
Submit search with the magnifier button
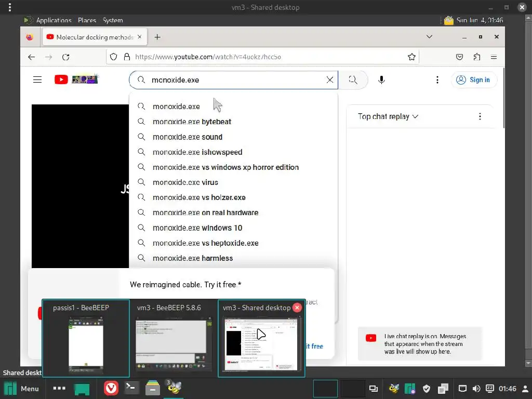coord(353,79)
